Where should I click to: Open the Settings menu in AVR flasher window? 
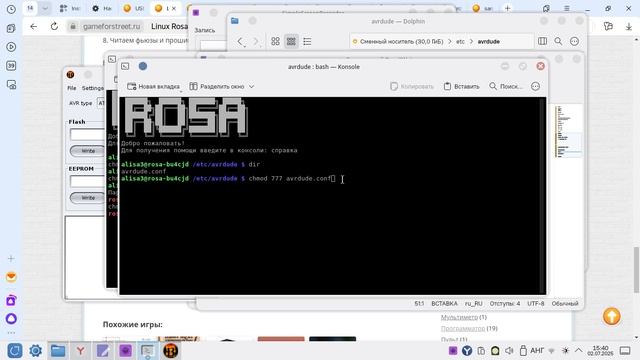93,88
